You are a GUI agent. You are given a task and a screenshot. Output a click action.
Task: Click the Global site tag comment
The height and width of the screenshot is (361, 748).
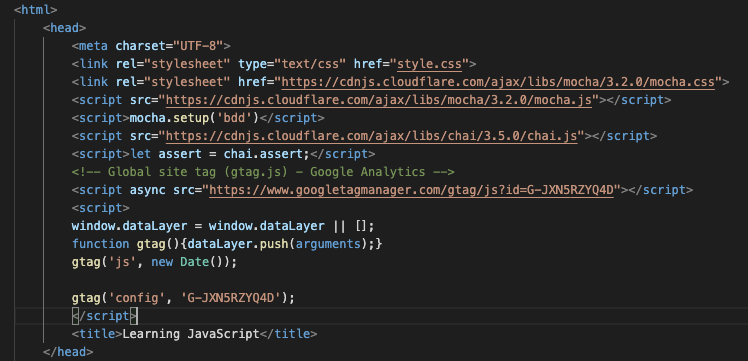(263, 172)
